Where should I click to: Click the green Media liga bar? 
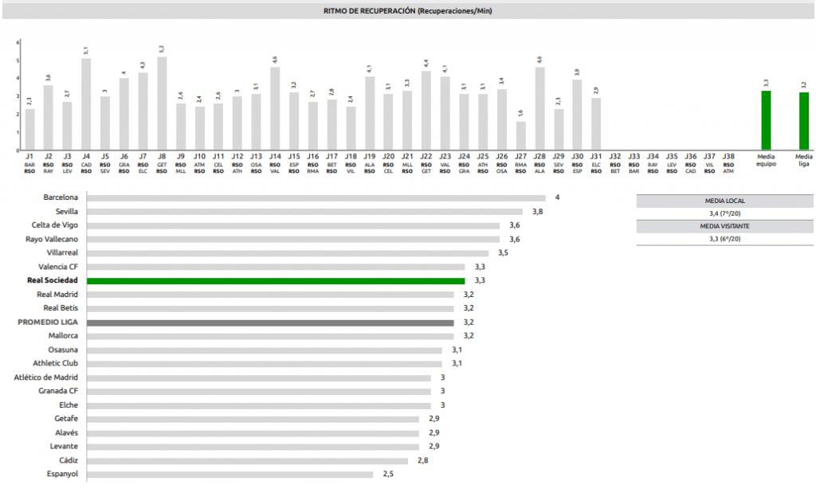tap(804, 121)
